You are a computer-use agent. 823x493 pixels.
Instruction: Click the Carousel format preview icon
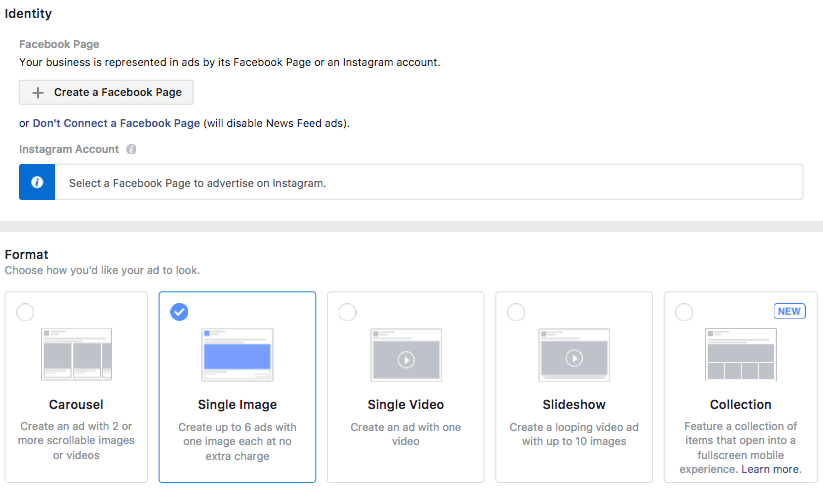(x=77, y=354)
